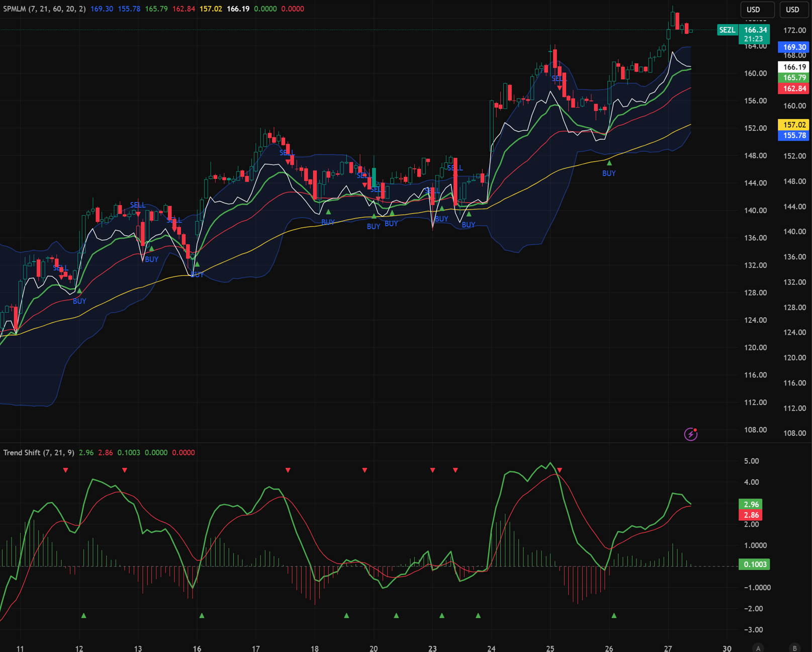Click the green 0.1003 histogram value label

click(754, 565)
